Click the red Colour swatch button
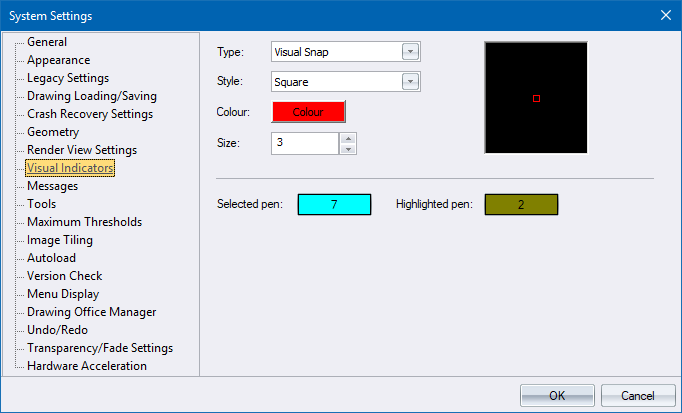The height and width of the screenshot is (413, 682). 308,113
